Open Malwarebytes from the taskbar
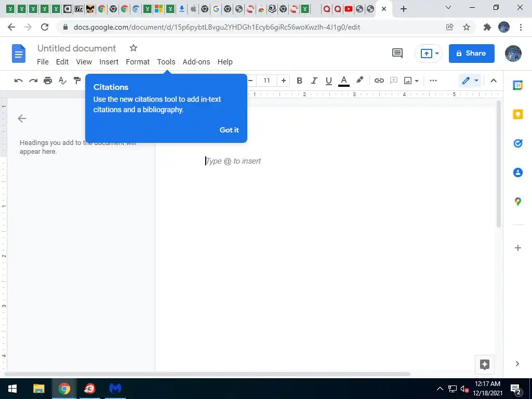The height and width of the screenshot is (399, 532). tap(115, 389)
